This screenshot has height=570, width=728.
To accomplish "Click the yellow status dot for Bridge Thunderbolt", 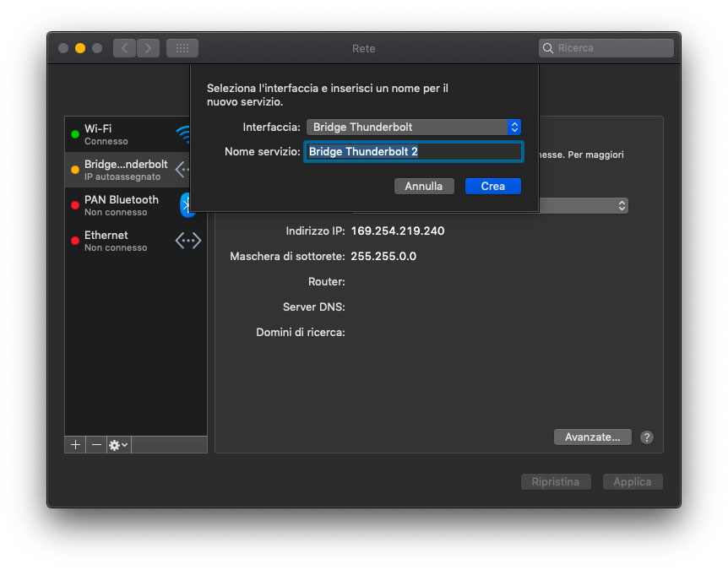I will 75,170.
